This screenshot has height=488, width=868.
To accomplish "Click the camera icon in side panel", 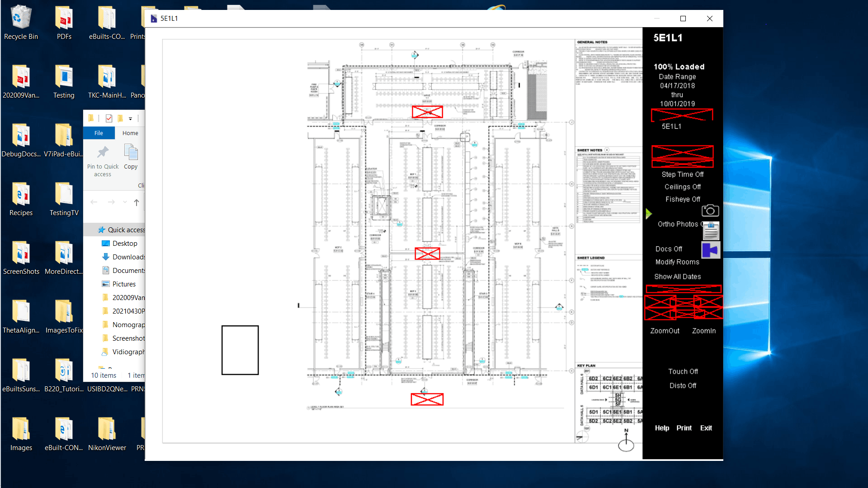I will 710,211.
